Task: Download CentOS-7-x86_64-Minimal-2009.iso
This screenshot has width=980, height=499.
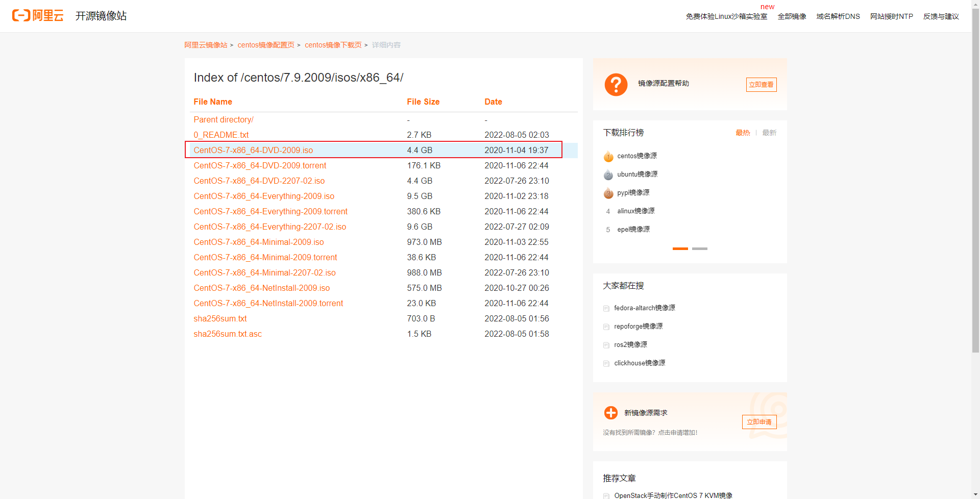Action: 259,242
